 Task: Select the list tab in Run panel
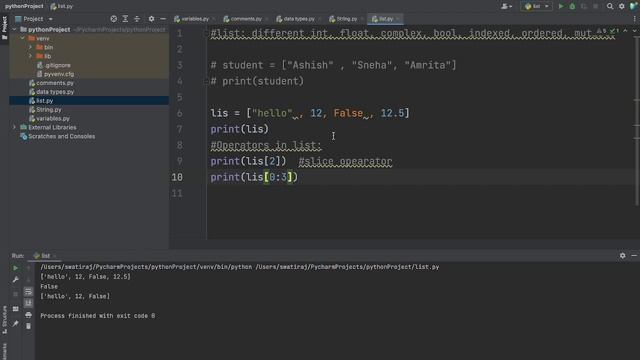point(42,256)
